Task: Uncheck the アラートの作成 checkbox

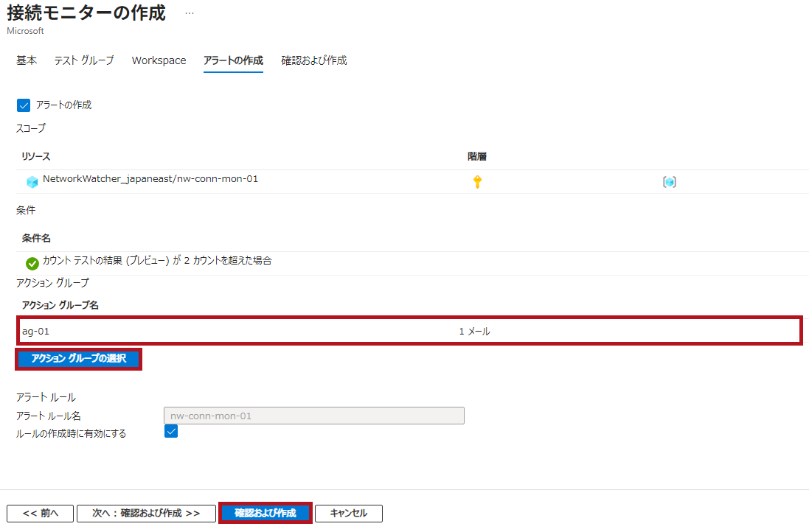Action: (24, 105)
